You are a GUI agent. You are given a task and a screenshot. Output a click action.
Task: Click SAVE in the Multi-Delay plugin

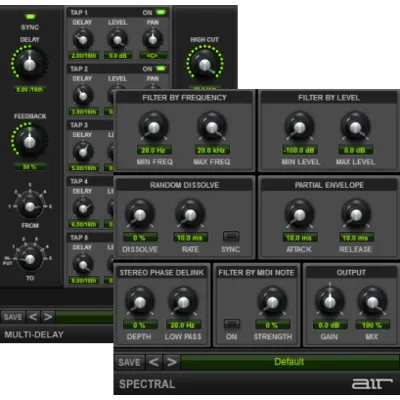click(x=13, y=317)
